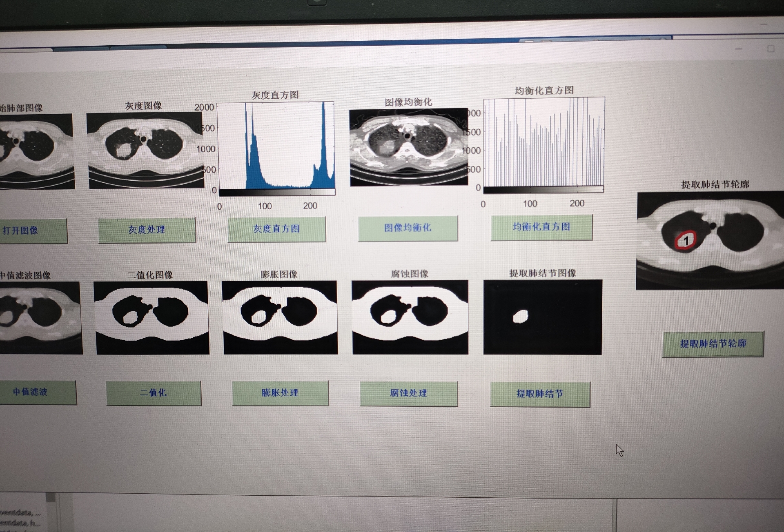The height and width of the screenshot is (532, 784).
Task: Select the 腐蚀图像 eroded thumbnail
Action: click(410, 317)
